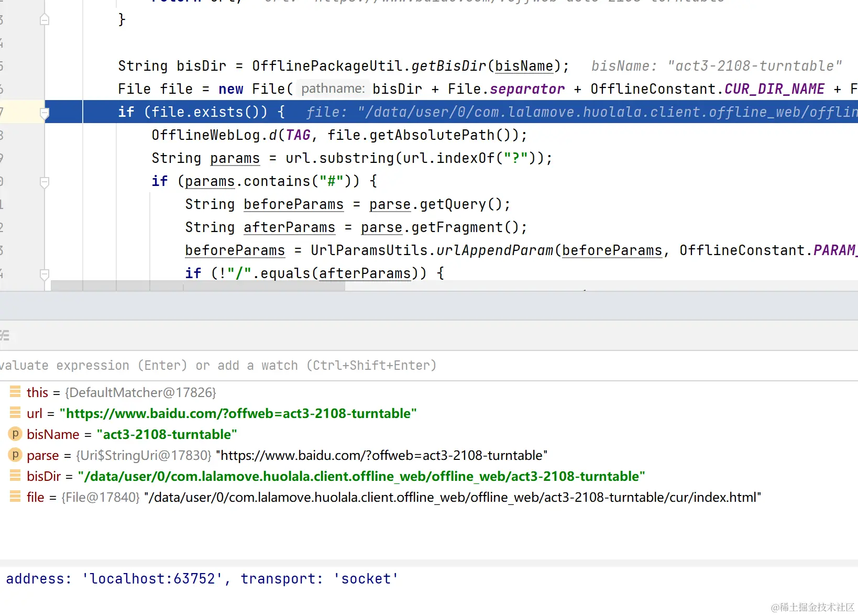Click the editor horizontal scrollbar thumb
The image size is (858, 616).
198,285
